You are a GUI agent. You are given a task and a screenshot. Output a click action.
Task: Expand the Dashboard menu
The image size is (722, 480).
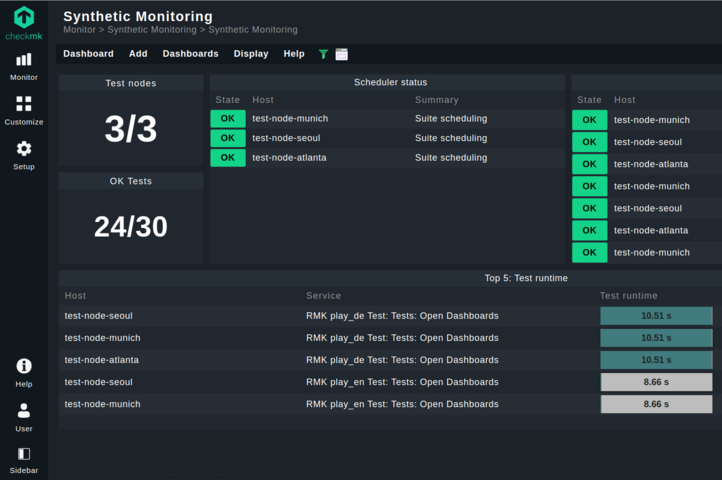[x=88, y=54]
